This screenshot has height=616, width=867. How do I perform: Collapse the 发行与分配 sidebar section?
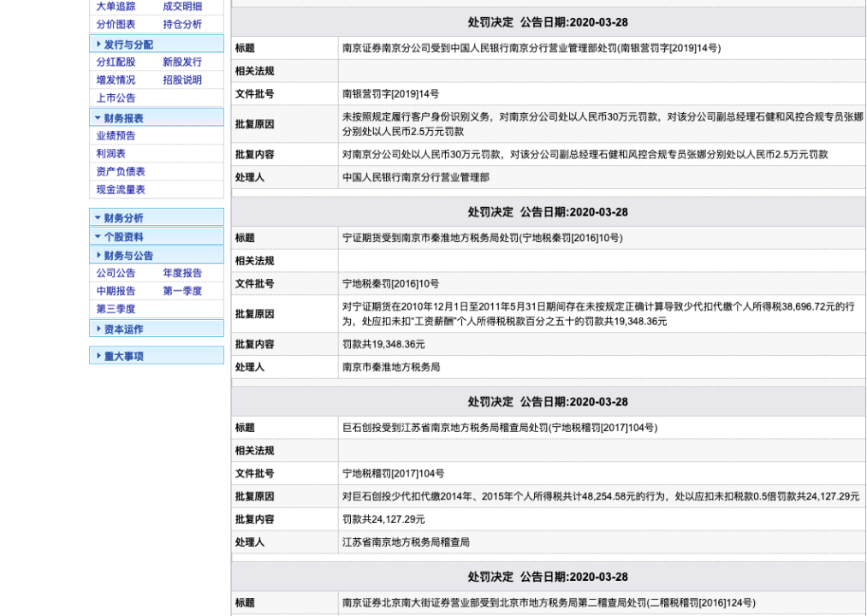tap(128, 44)
